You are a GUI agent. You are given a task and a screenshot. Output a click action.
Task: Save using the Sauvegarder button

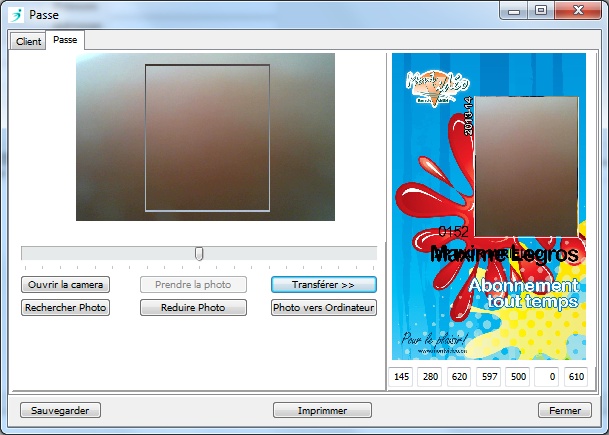pos(59,410)
